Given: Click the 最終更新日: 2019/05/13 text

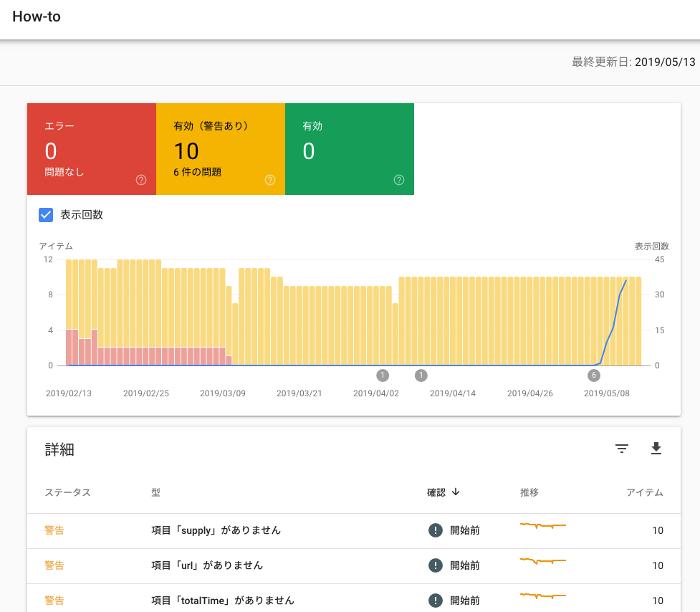Looking at the screenshot, I should click(x=633, y=62).
